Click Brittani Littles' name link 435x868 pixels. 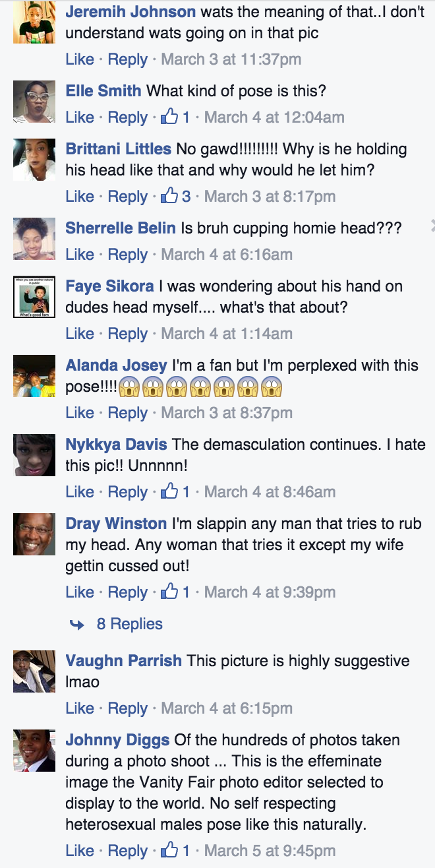point(119,149)
